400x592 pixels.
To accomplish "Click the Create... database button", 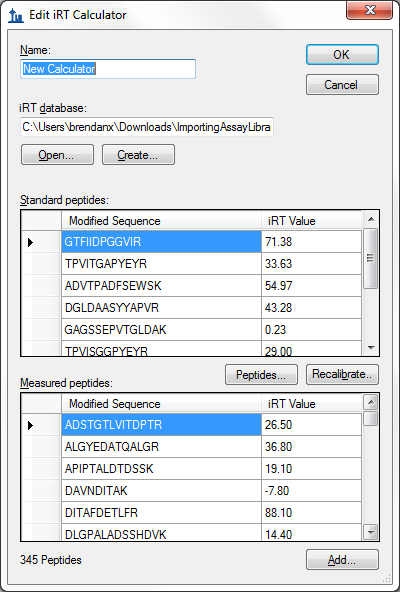I will [x=138, y=155].
